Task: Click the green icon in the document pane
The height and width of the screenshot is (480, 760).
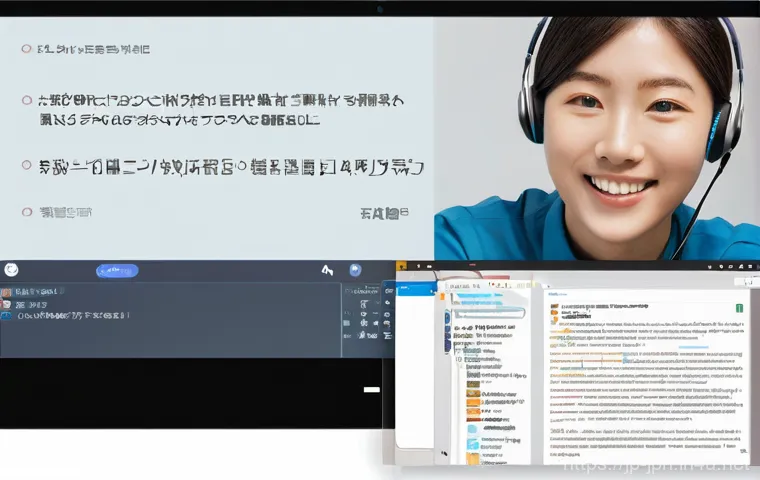Action: [740, 308]
